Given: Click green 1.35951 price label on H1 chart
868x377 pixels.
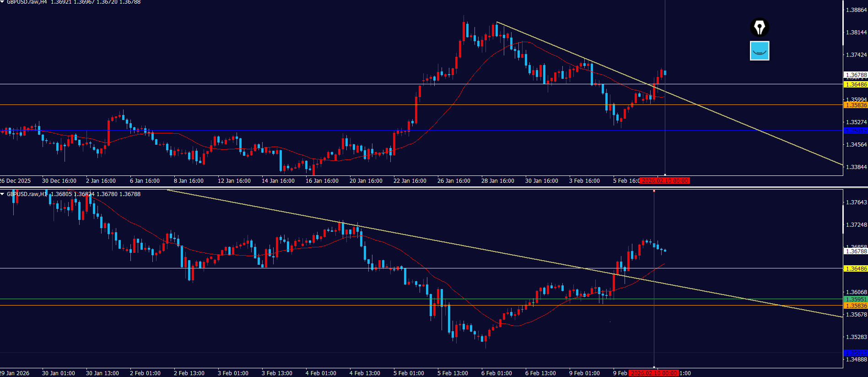Looking at the screenshot, I should click(x=855, y=300).
